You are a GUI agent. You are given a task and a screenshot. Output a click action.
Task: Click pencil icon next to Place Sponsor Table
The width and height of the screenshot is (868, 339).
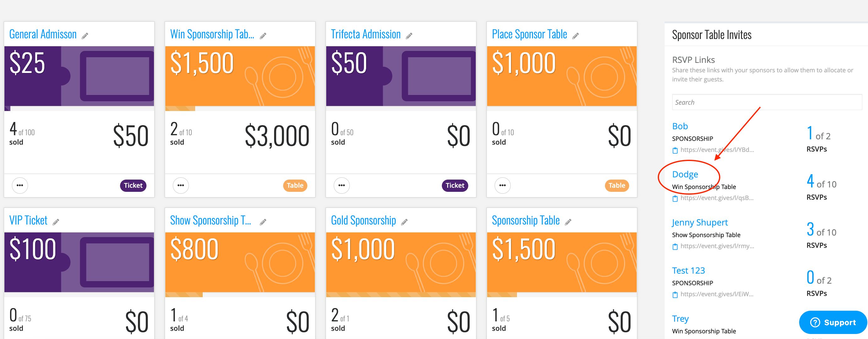[575, 36]
